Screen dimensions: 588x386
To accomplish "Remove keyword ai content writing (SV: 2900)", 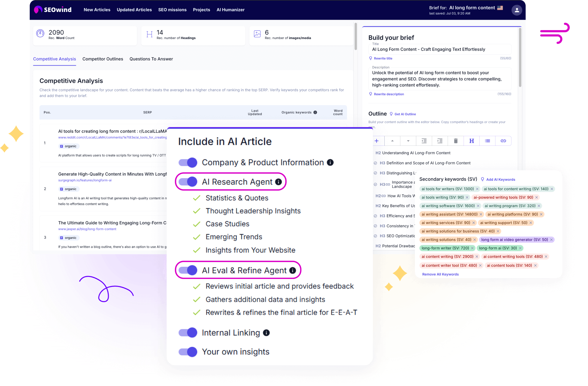I will (x=477, y=257).
